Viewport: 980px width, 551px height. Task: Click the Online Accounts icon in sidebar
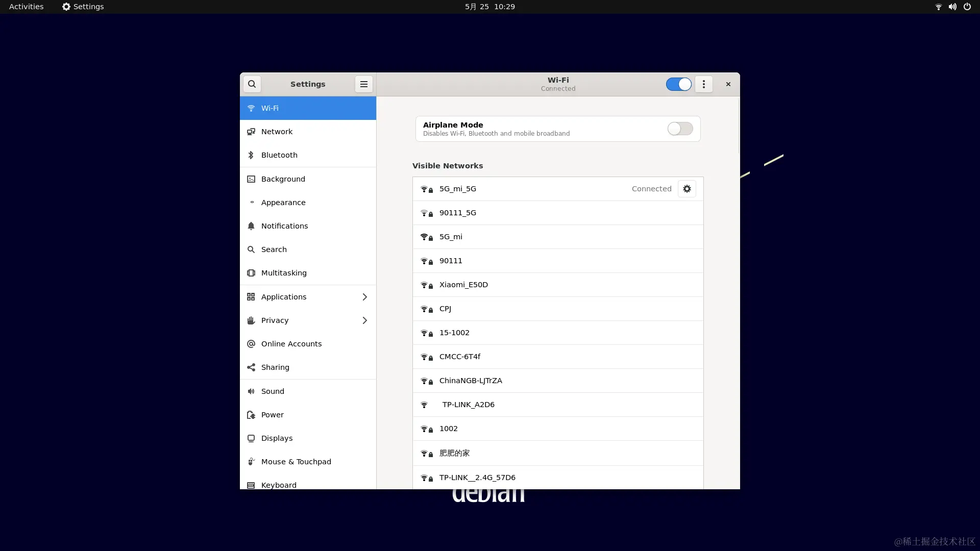pos(251,344)
